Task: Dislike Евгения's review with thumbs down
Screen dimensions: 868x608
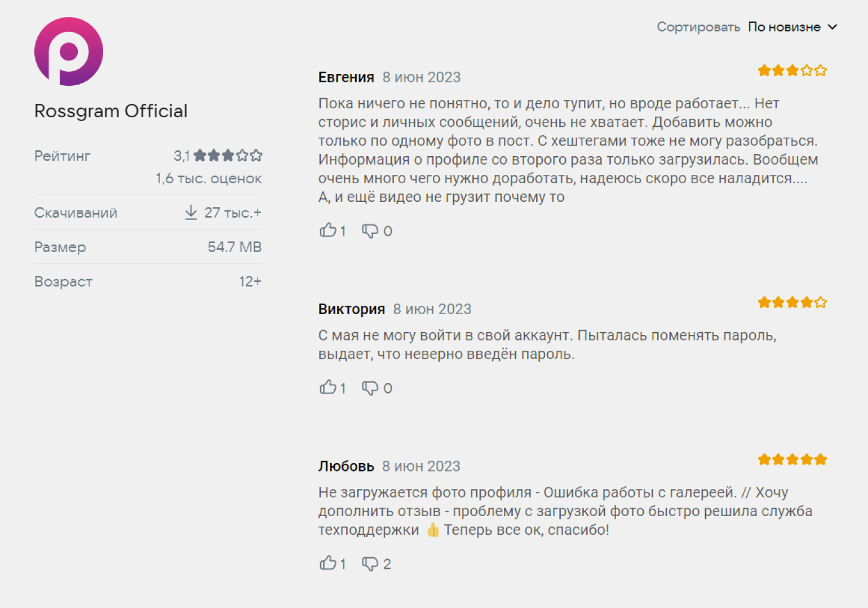Action: (370, 231)
